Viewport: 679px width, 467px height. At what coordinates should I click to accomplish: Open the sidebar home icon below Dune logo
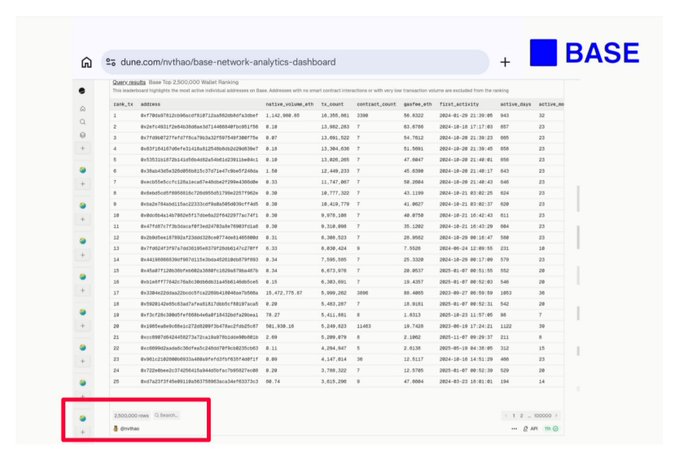click(x=83, y=108)
